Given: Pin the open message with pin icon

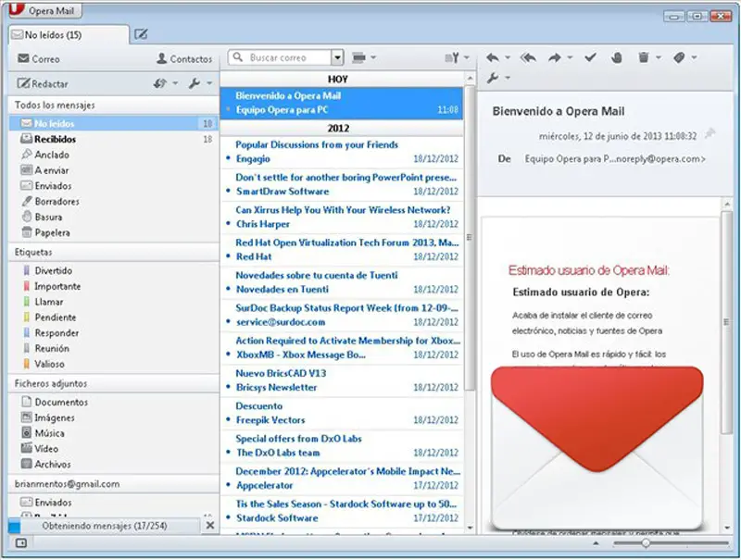Looking at the screenshot, I should coord(710,133).
